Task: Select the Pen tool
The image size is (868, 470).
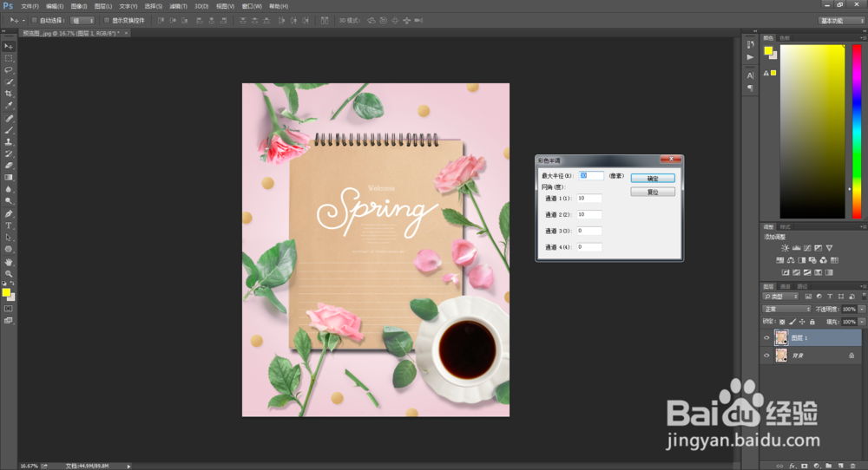Action: pos(9,214)
